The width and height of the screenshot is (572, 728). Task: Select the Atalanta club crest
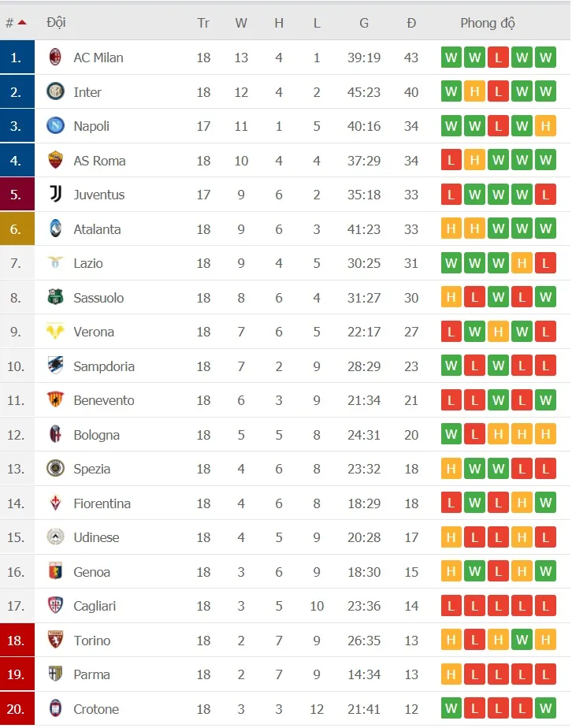[55, 229]
